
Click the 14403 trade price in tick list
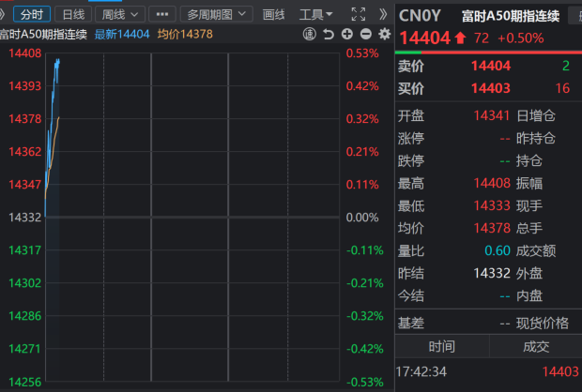[x=560, y=371]
